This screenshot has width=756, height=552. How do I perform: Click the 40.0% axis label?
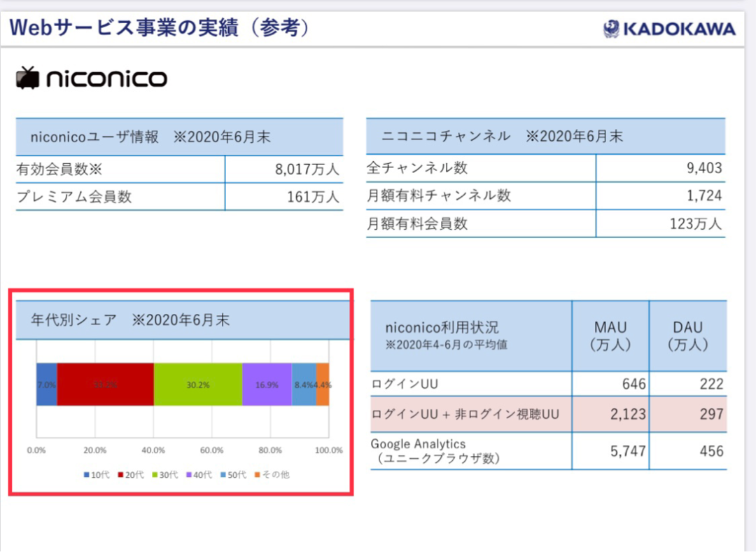click(x=153, y=450)
